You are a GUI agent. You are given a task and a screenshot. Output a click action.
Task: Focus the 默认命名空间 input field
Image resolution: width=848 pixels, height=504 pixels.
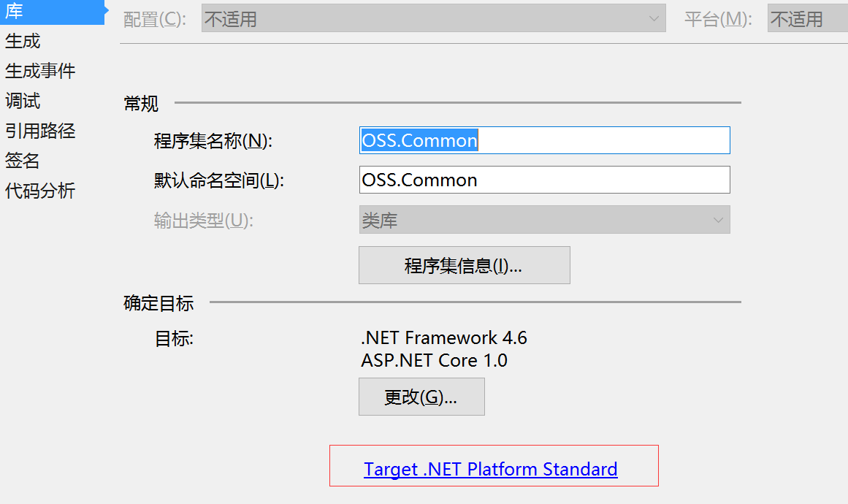544,180
